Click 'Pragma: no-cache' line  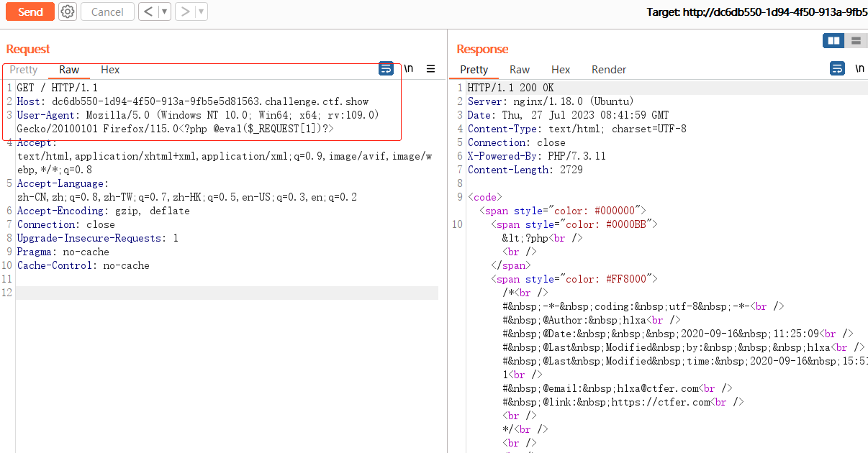63,252
